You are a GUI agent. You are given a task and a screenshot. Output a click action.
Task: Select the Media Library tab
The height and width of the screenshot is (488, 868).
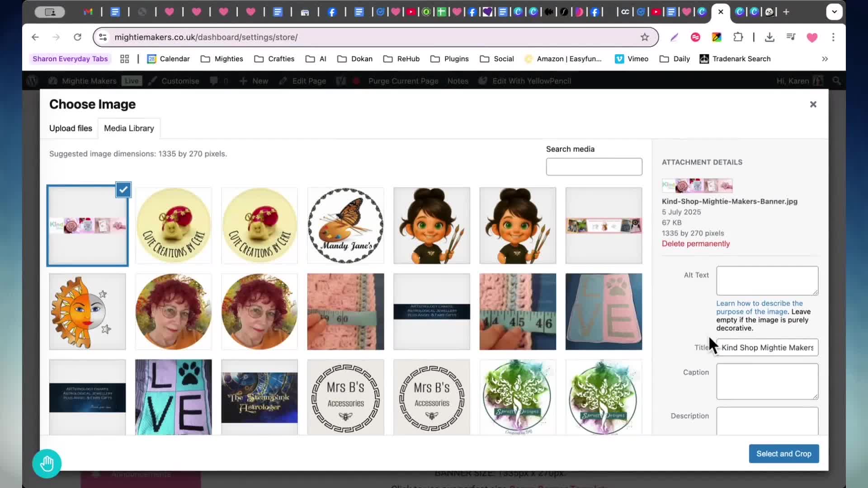pyautogui.click(x=129, y=128)
